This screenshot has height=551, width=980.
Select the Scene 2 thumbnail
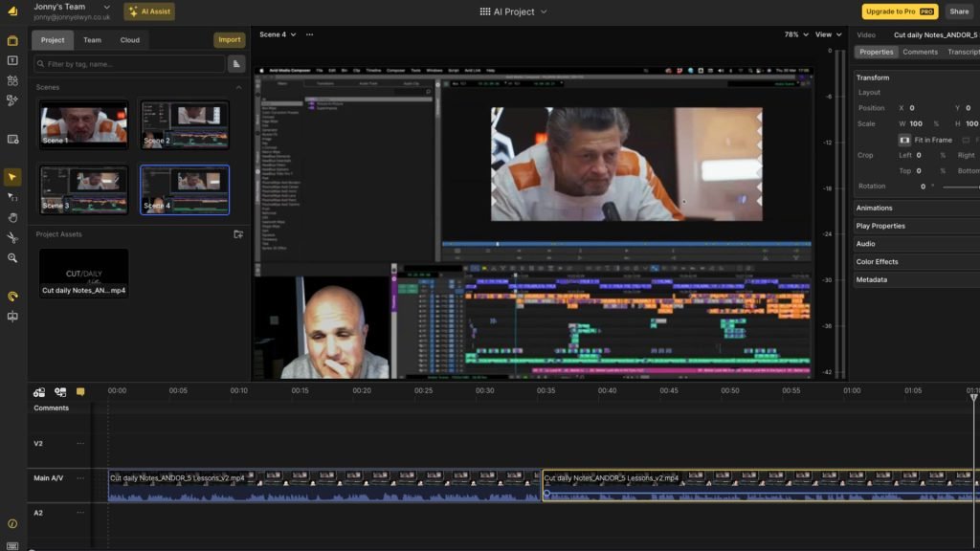184,122
